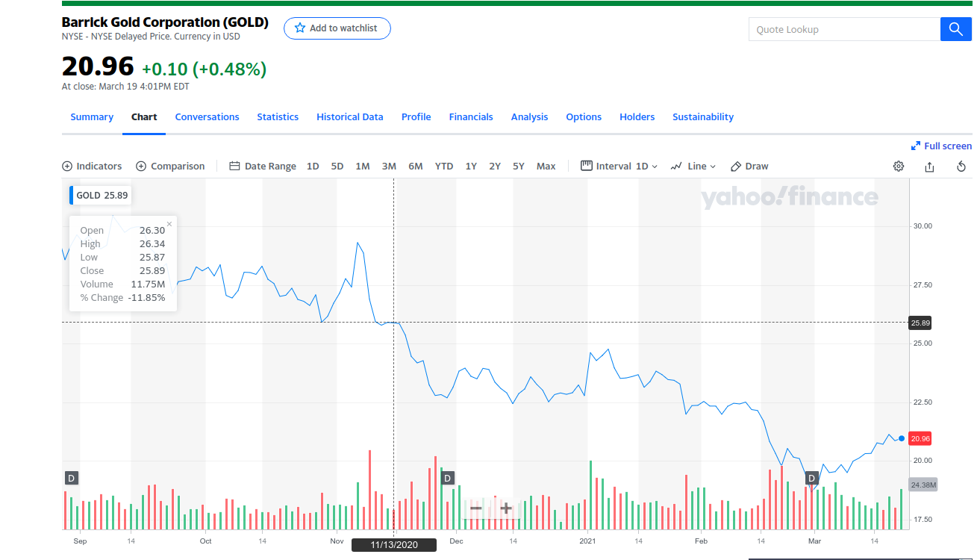Image resolution: width=980 pixels, height=560 pixels.
Task: Open the Statistics tab
Action: coord(277,116)
